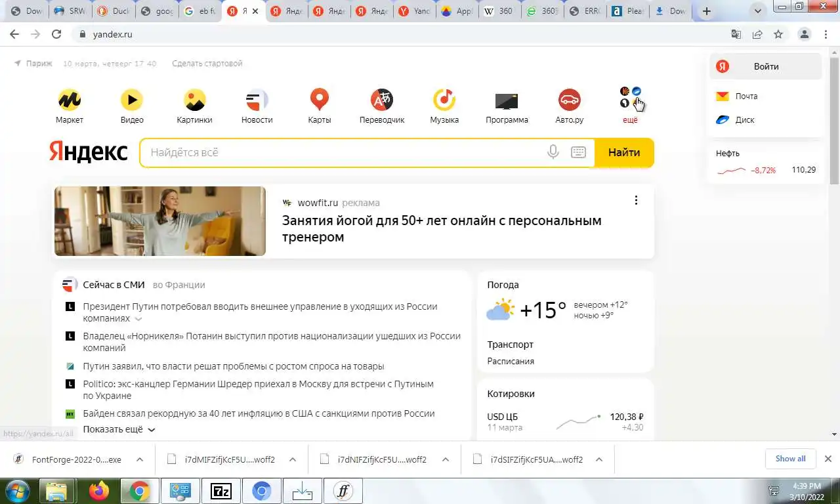Click the Почта mail icon
The width and height of the screenshot is (840, 504).
(722, 96)
